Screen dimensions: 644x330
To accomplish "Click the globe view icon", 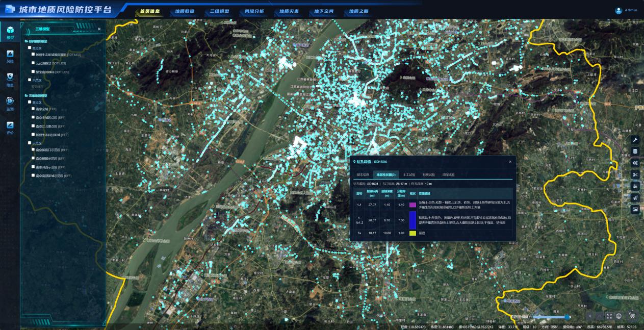I will coord(619,316).
